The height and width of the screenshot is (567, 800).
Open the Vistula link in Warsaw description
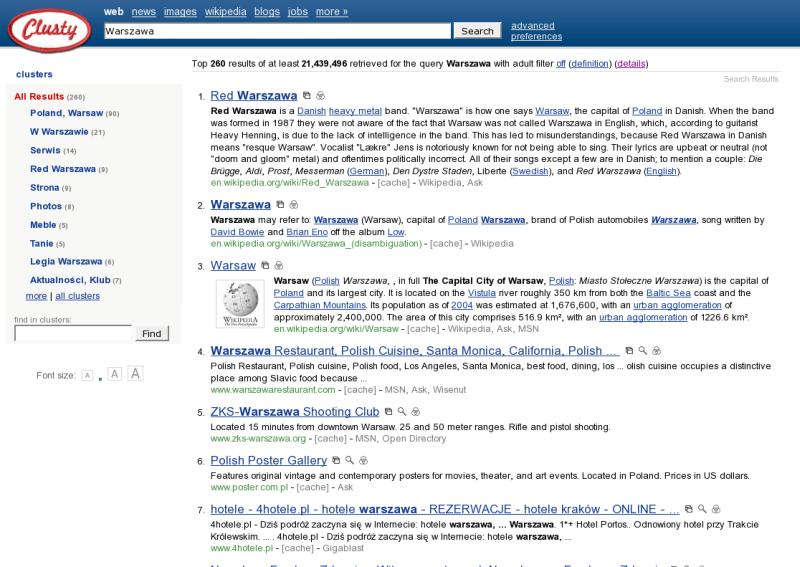tap(482, 293)
